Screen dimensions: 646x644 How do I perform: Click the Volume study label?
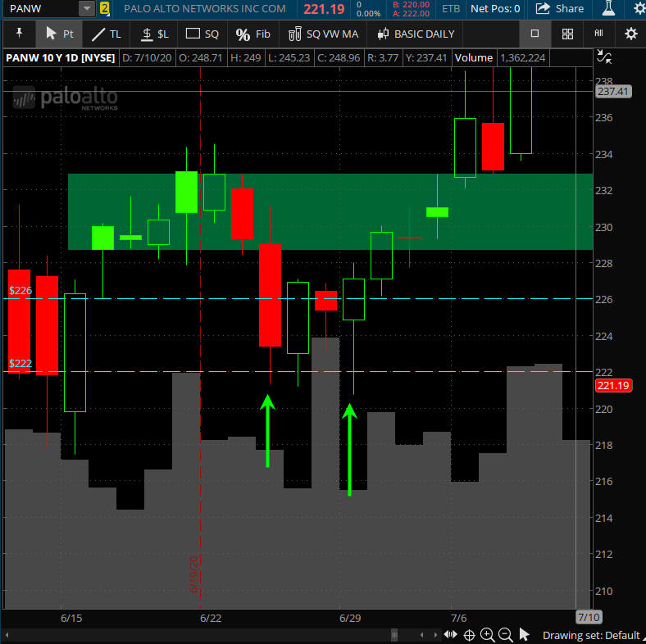473,57
